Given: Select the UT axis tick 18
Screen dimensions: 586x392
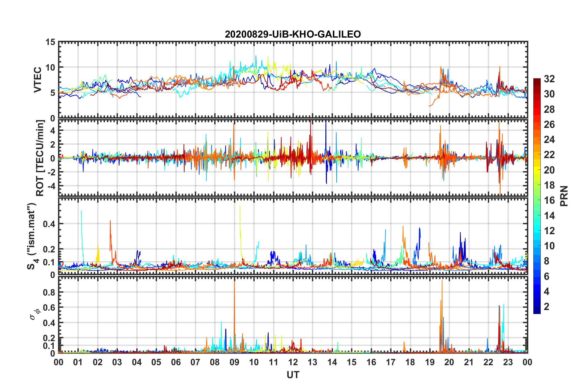Looking at the screenshot, I should (410, 362).
